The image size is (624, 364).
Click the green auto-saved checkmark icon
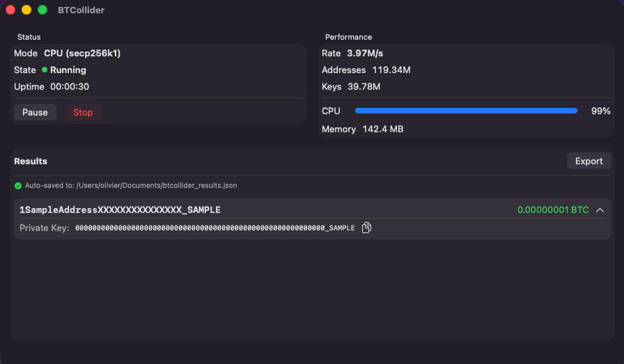[18, 185]
